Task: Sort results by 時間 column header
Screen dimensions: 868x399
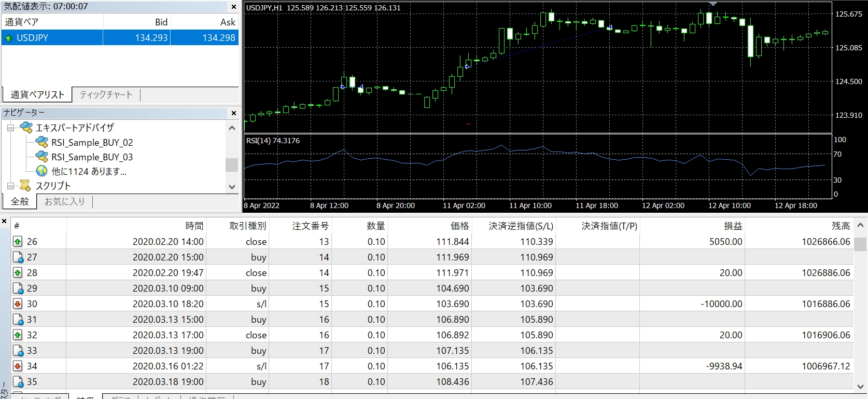Action: pyautogui.click(x=194, y=226)
